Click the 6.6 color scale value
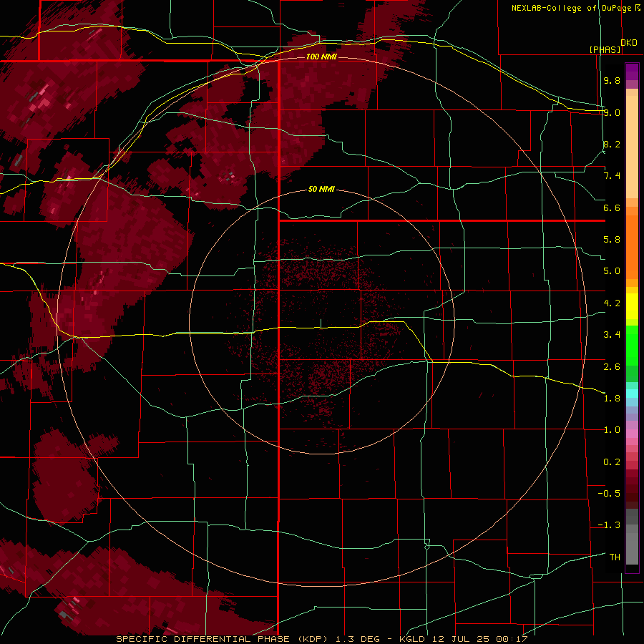Image resolution: width=644 pixels, height=644 pixels. click(x=612, y=208)
